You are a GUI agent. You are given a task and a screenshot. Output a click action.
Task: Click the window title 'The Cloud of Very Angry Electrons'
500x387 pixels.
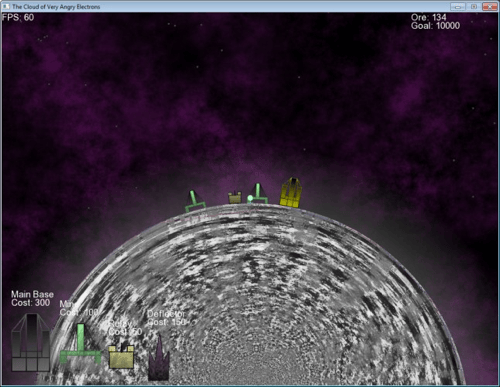pyautogui.click(x=56, y=7)
